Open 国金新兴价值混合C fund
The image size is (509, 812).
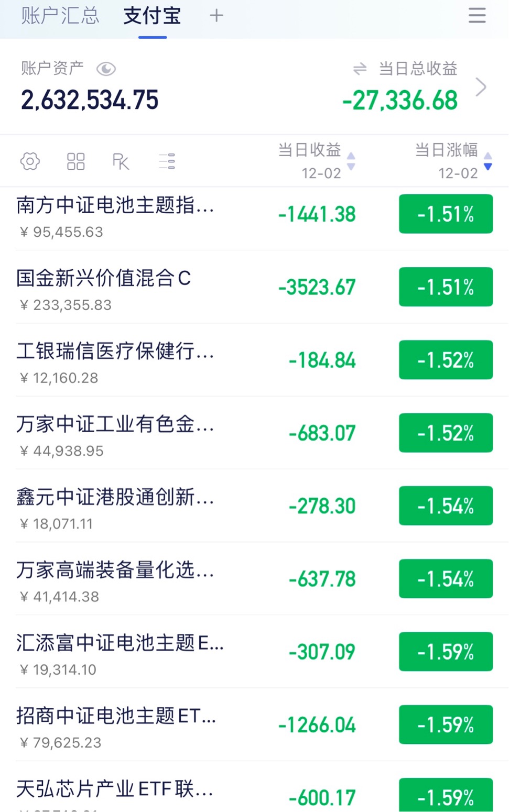[254, 287]
